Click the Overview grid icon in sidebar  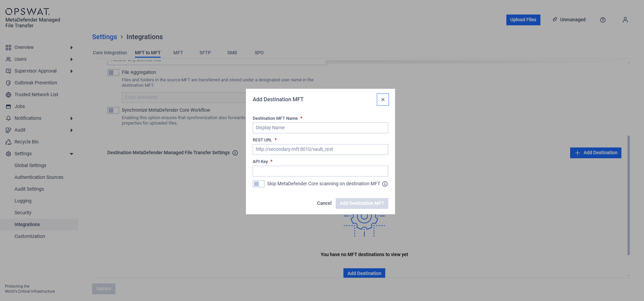(8, 48)
